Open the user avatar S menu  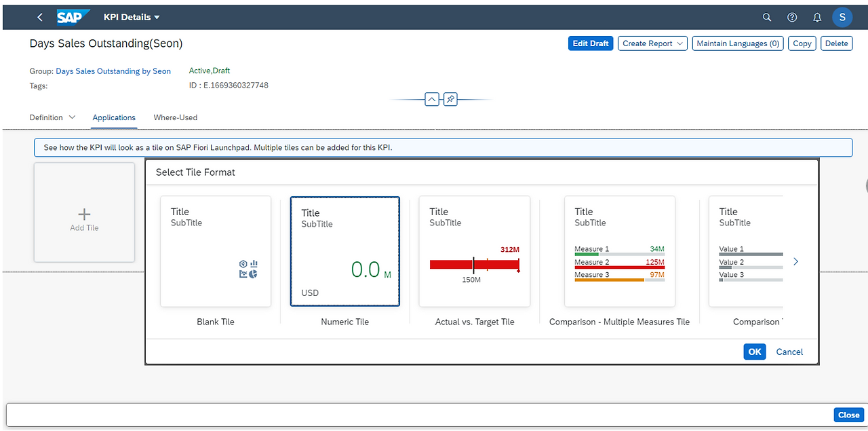coord(842,18)
